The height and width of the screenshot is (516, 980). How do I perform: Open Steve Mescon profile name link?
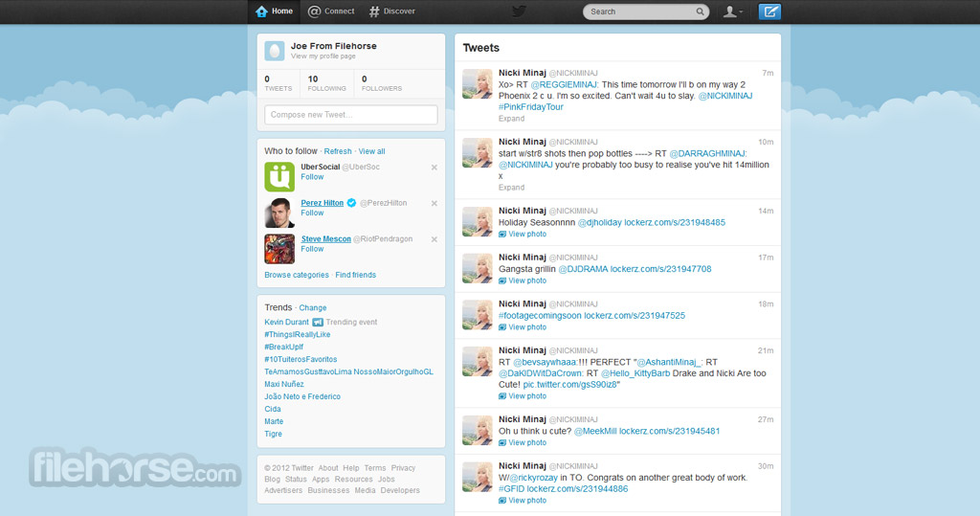click(325, 239)
